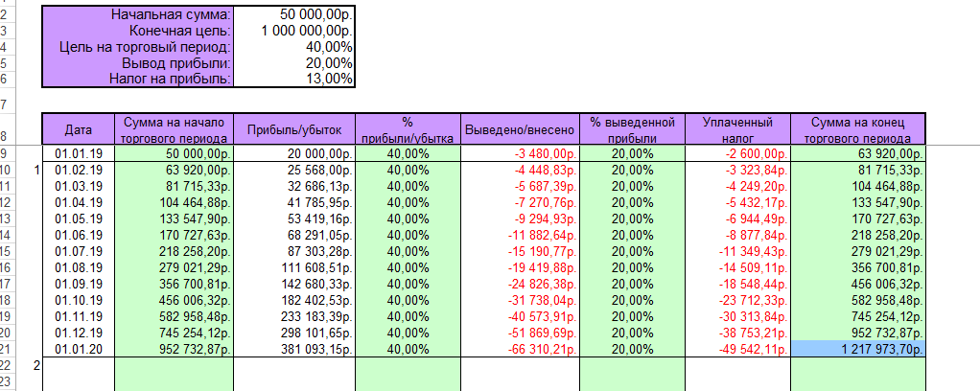The image size is (980, 391).
Task: Select the 13,00% profit tax cell
Action: [x=295, y=79]
